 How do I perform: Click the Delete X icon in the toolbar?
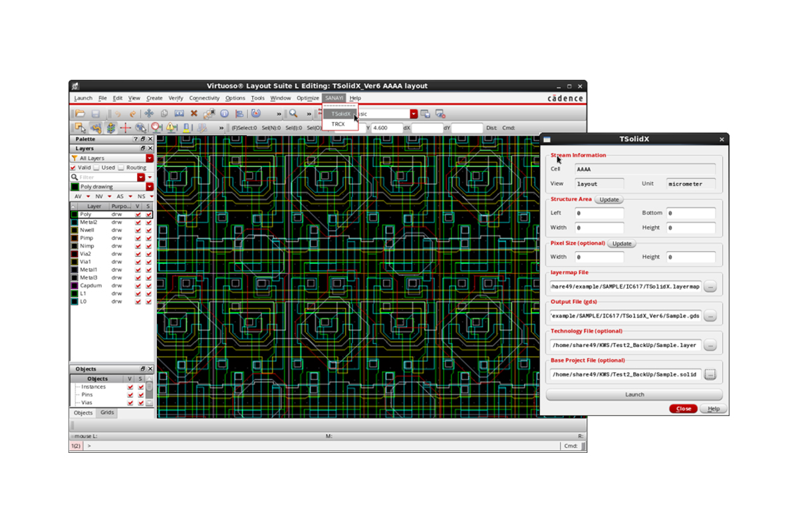[194, 114]
